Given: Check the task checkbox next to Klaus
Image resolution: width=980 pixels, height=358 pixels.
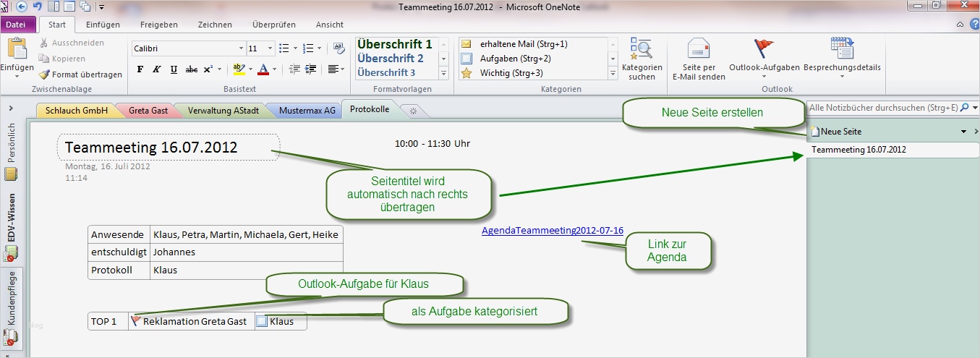Looking at the screenshot, I should pyautogui.click(x=263, y=321).
